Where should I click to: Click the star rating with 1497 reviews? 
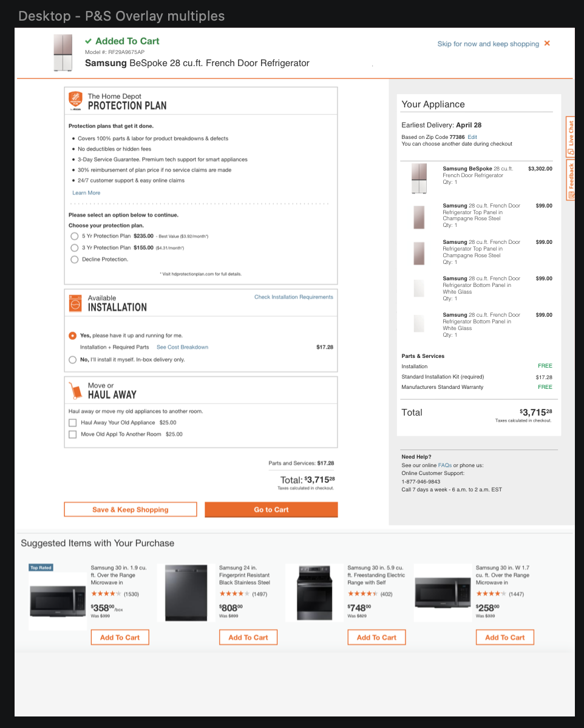[234, 594]
